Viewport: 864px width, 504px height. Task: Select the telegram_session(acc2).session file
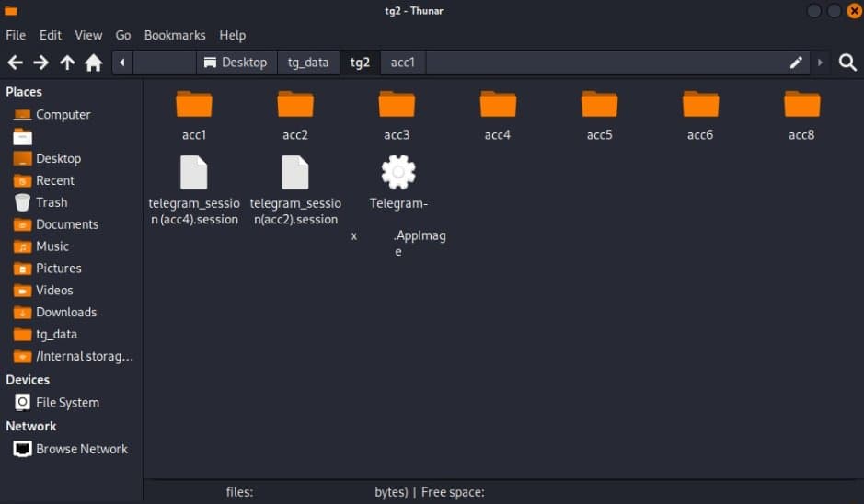295,172
